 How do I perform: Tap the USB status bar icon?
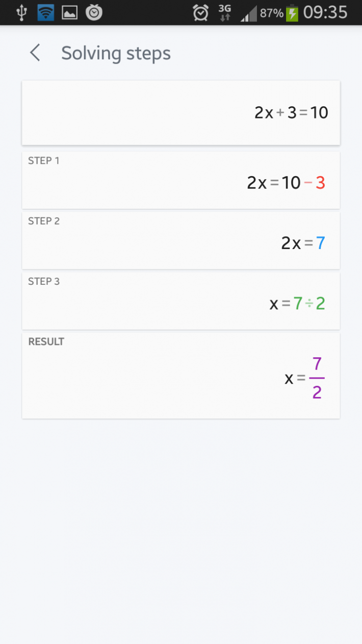tap(21, 12)
